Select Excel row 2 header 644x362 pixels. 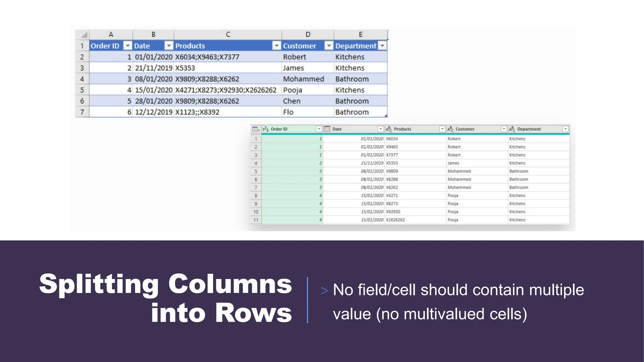[x=82, y=57]
